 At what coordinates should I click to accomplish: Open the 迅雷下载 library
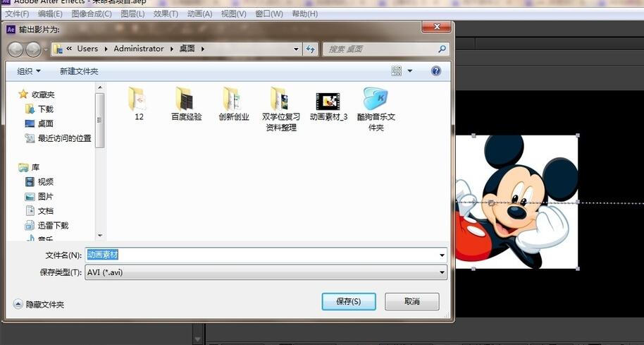(47, 225)
